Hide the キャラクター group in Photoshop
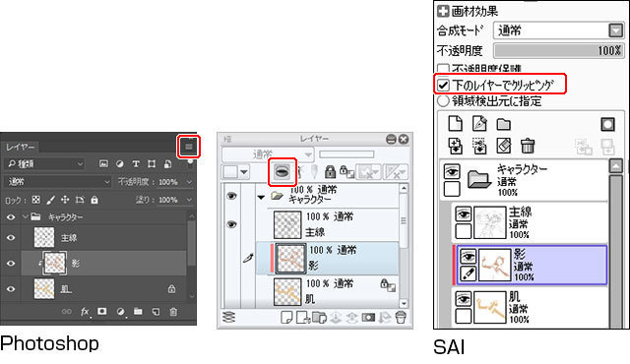The image size is (630, 364). [11, 217]
